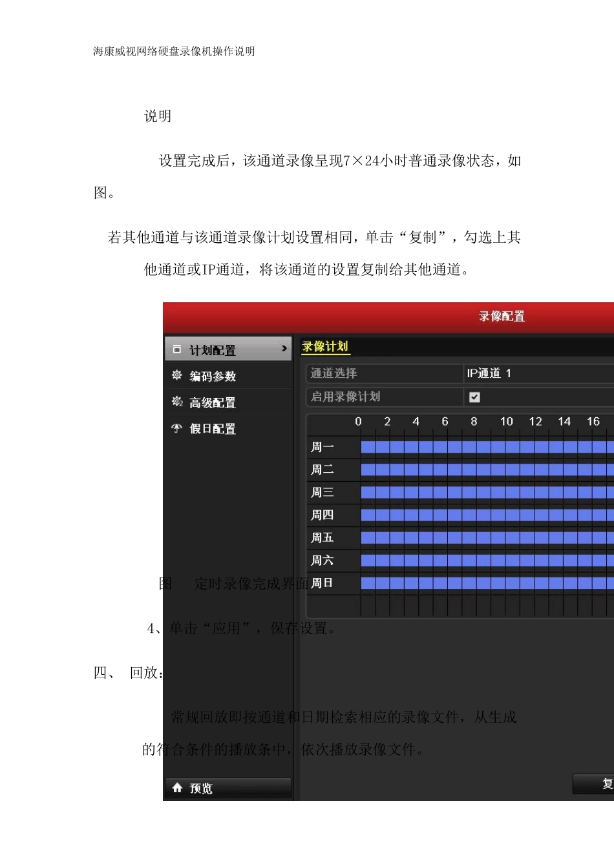Open the 假日配置 menu item
The width and height of the screenshot is (614, 868).
(228, 429)
